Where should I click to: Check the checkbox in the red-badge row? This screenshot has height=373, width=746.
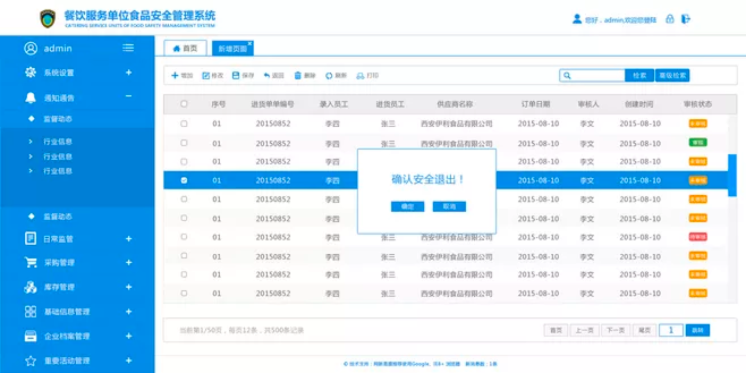pyautogui.click(x=184, y=236)
